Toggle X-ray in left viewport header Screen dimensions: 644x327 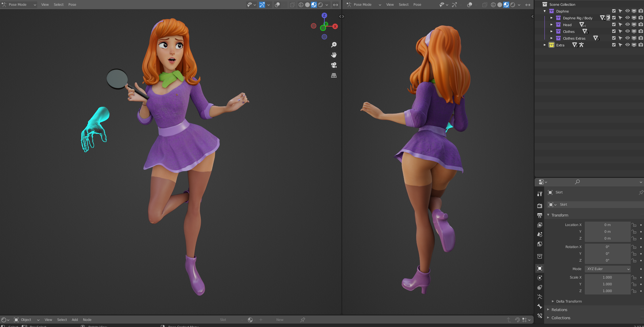coord(292,5)
